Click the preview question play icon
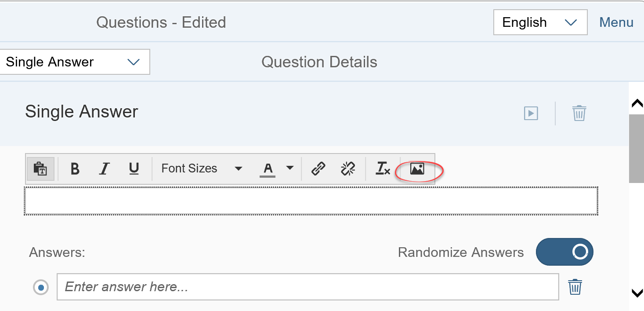The width and height of the screenshot is (644, 311). pos(531,113)
